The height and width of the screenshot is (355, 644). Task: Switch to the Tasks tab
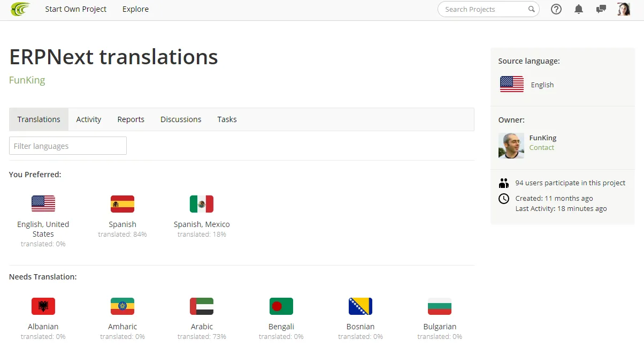tap(227, 119)
